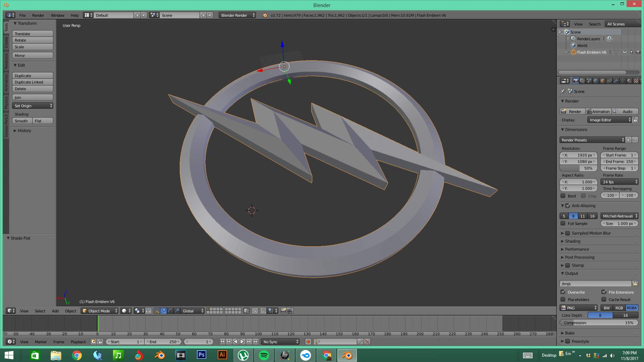The image size is (644, 362).
Task: Select the translate manipulator arrow icon
Action: tap(163, 311)
